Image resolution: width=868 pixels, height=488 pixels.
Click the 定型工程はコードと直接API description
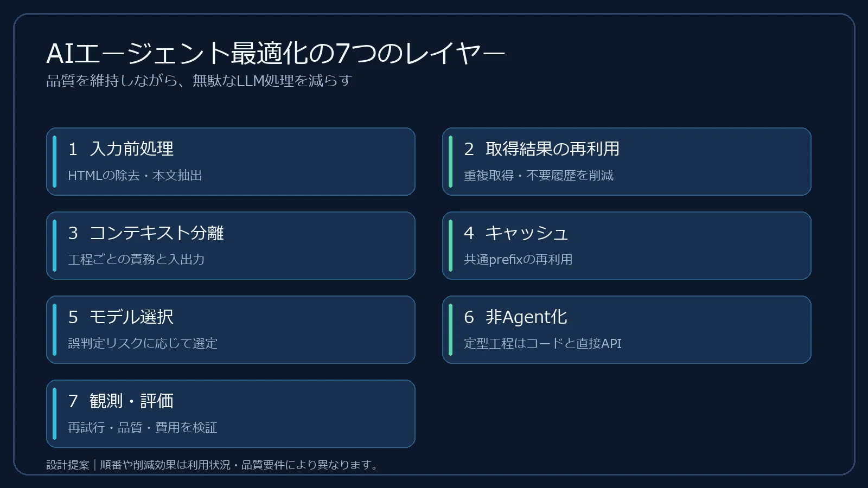(x=542, y=344)
